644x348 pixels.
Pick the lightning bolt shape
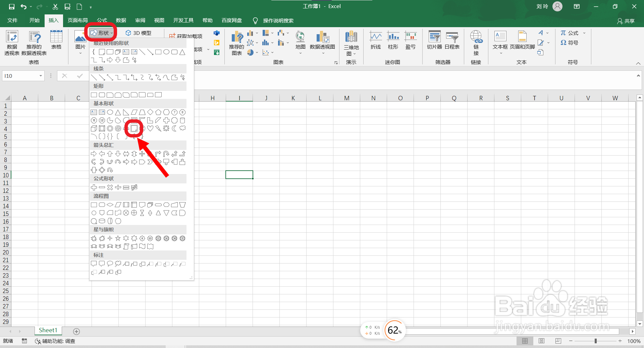(158, 128)
